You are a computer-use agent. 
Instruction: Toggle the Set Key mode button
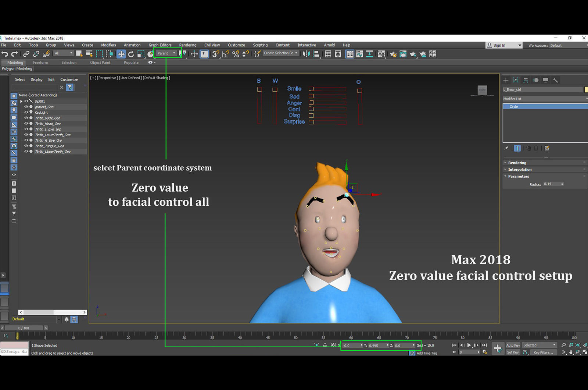tap(513, 352)
